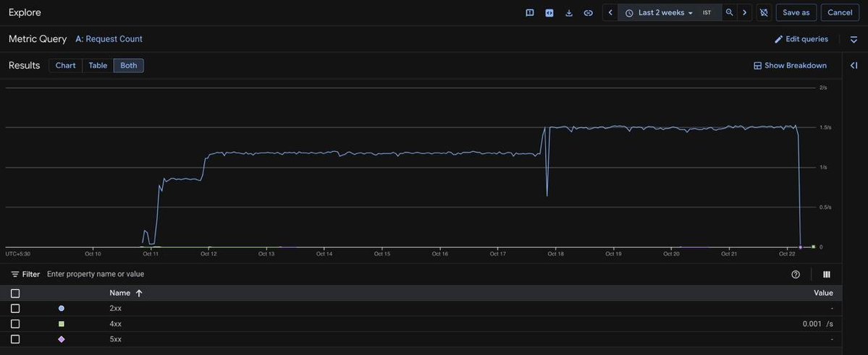Switch to the Chart results view
868x355 pixels.
[x=65, y=66]
